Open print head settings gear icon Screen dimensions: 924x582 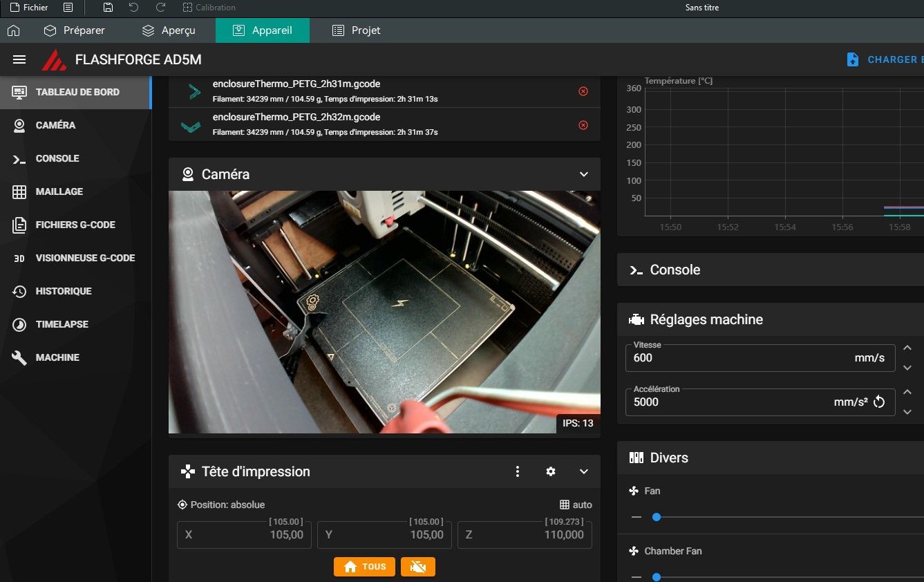pyautogui.click(x=550, y=471)
